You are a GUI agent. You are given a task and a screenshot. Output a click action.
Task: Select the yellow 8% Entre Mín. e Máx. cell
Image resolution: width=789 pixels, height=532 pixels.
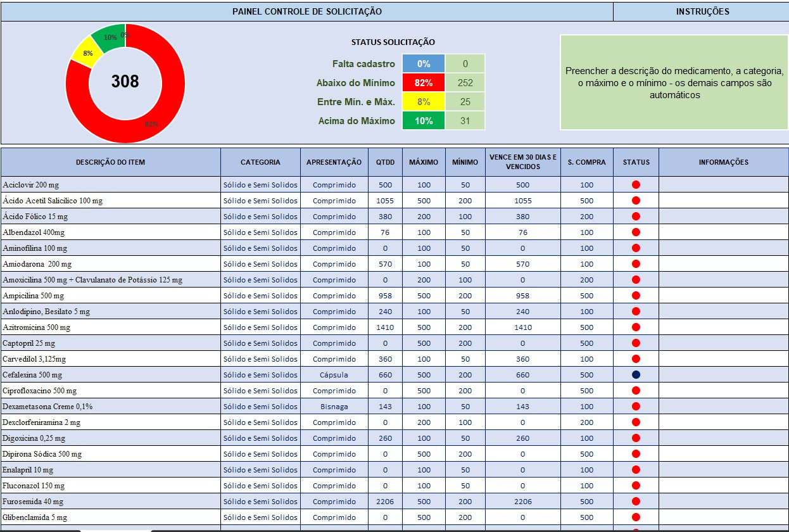pyautogui.click(x=424, y=102)
